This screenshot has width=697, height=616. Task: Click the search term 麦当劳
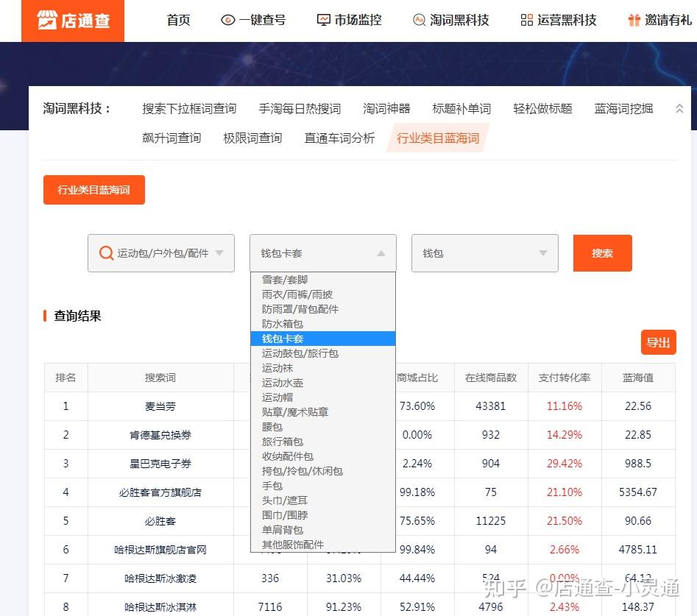[160, 406]
